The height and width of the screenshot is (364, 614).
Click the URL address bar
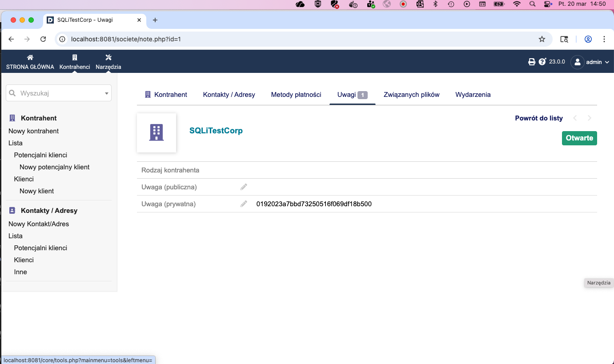pyautogui.click(x=302, y=39)
